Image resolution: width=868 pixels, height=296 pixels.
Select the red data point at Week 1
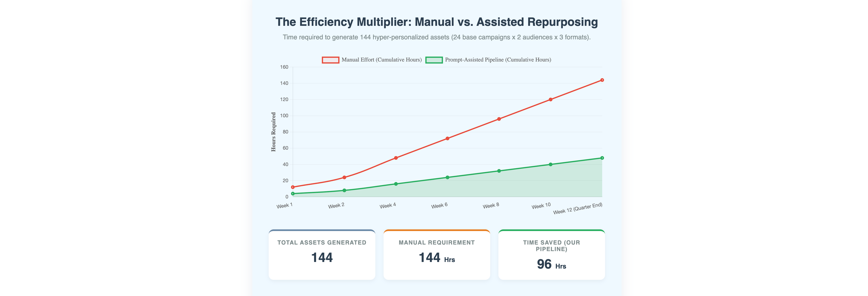tap(292, 187)
